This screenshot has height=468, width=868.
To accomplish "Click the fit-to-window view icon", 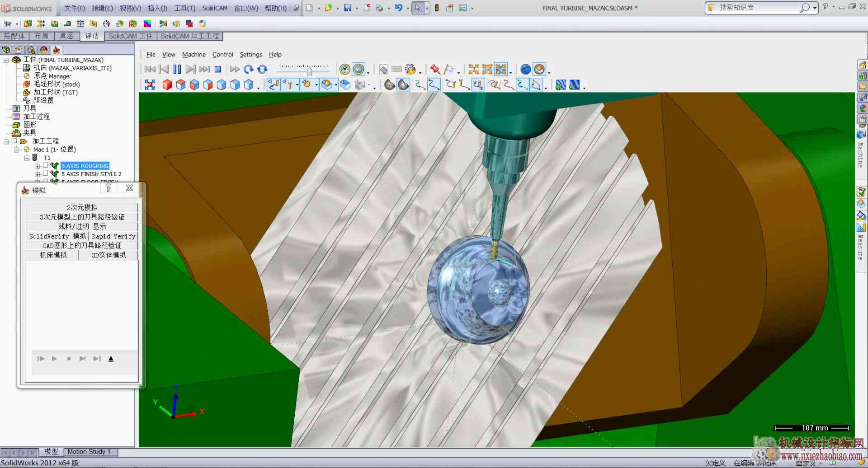I will [x=150, y=84].
